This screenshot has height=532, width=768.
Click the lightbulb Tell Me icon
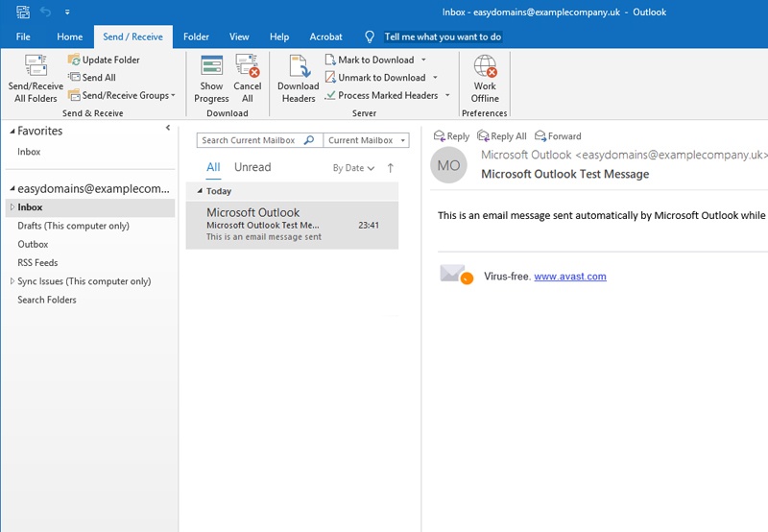coord(370,36)
